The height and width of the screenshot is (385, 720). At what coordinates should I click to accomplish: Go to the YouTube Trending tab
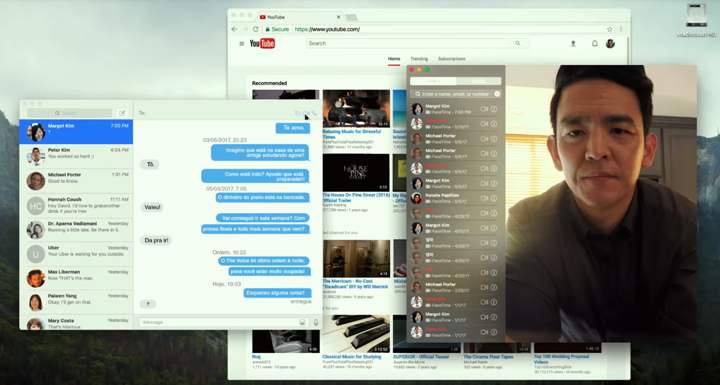[419, 59]
